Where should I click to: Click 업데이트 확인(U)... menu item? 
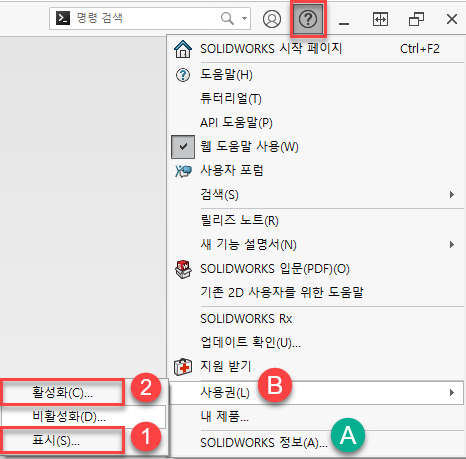click(251, 342)
